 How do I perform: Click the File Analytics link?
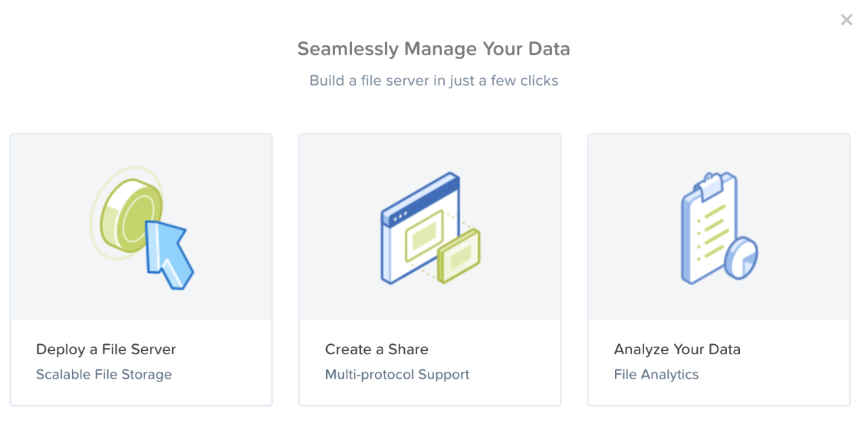[656, 374]
